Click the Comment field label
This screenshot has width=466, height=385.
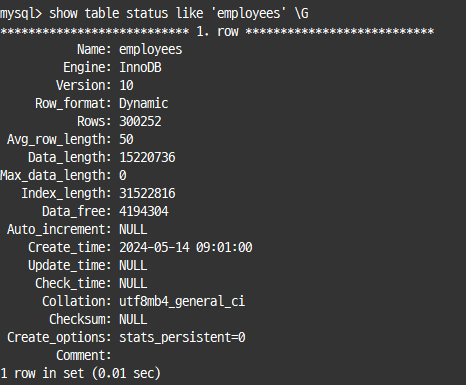(84, 356)
